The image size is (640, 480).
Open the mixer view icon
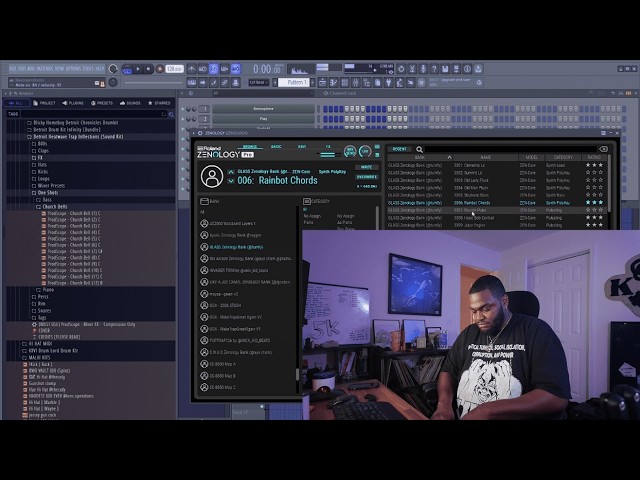pos(356,82)
